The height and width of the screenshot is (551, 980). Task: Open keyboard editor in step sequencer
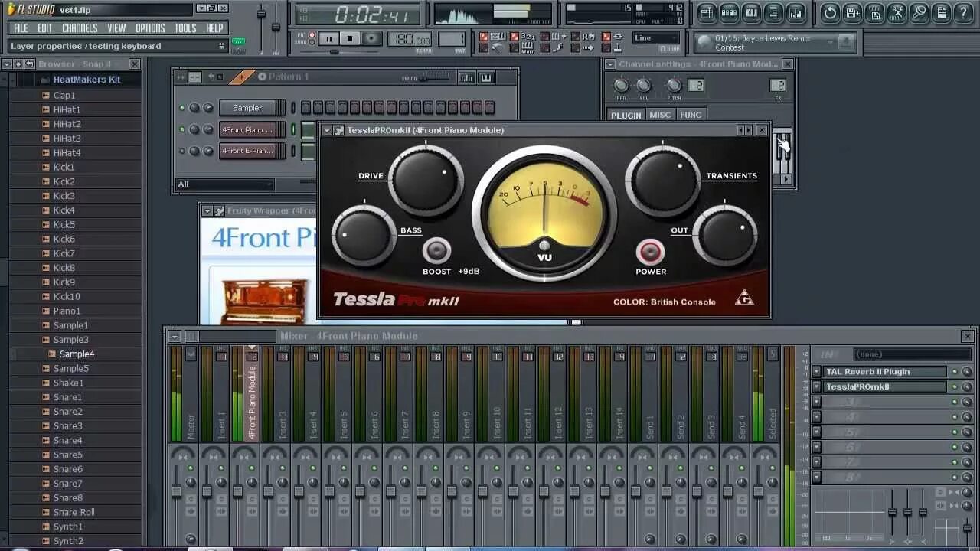(x=485, y=77)
